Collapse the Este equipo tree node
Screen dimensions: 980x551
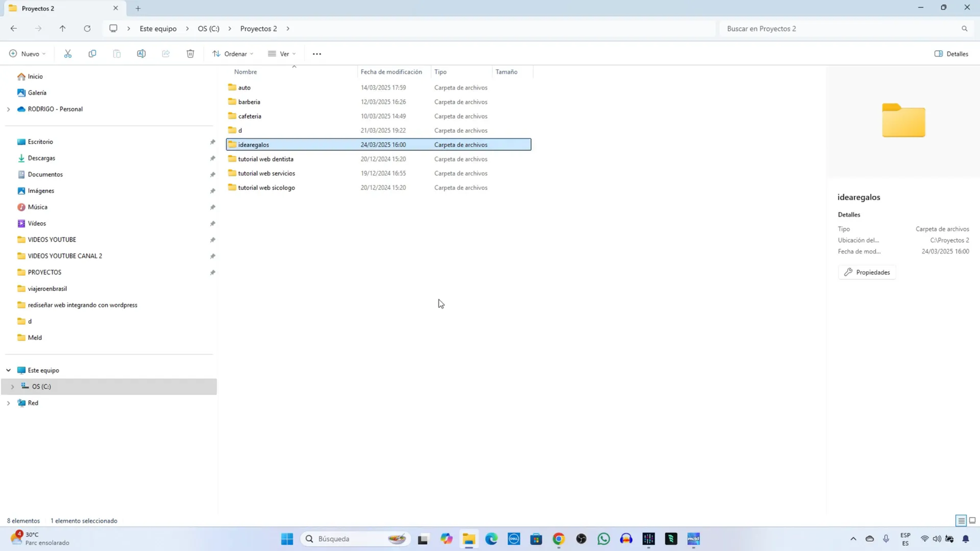pos(9,370)
